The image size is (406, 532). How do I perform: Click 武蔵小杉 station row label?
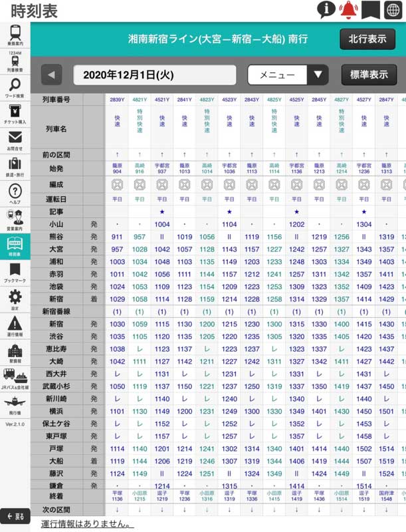coord(56,386)
